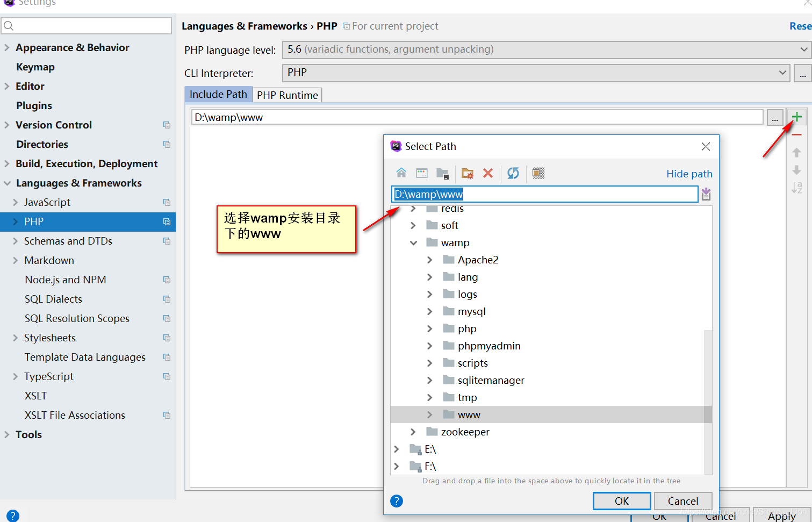Refresh the Select Path file tree
Screen dimensions: 812x522
tap(513, 173)
